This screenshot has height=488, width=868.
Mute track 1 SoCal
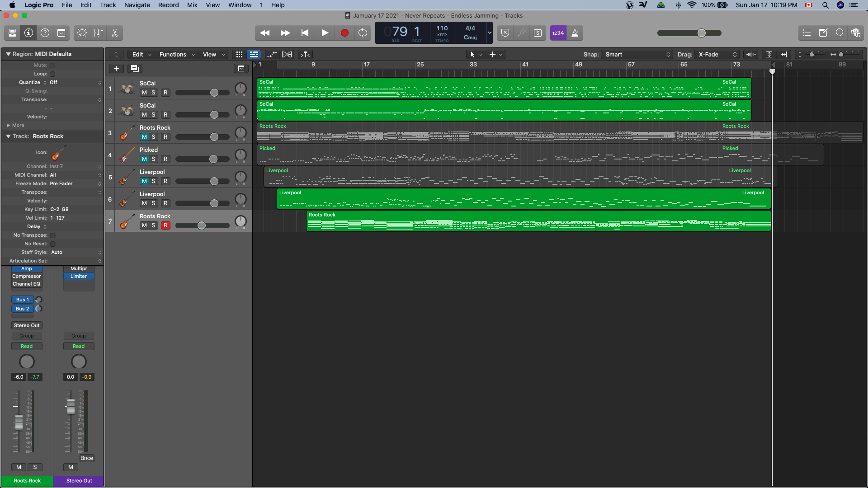(x=144, y=93)
